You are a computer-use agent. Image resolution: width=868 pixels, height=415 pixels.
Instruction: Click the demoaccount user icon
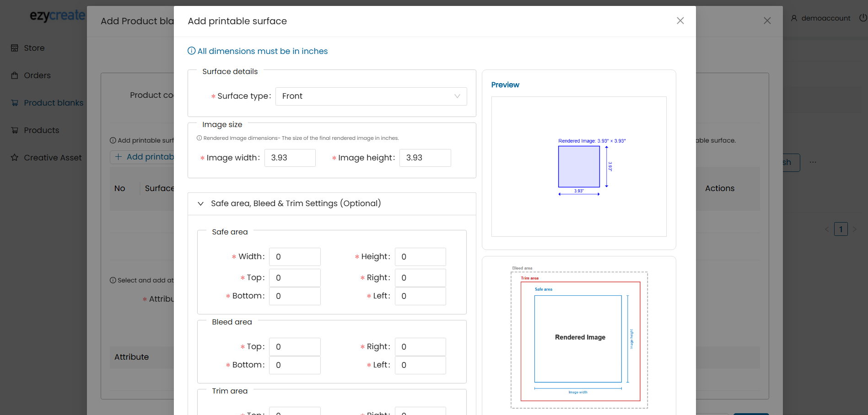[794, 18]
